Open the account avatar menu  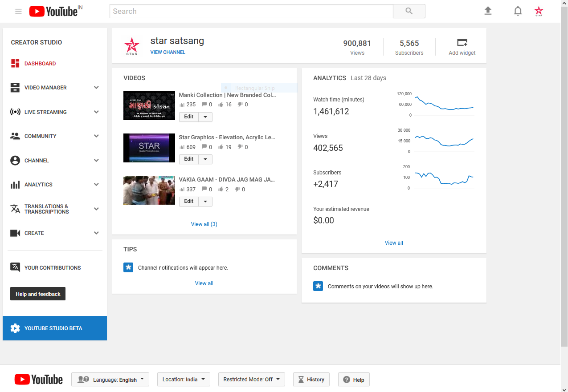coord(539,11)
